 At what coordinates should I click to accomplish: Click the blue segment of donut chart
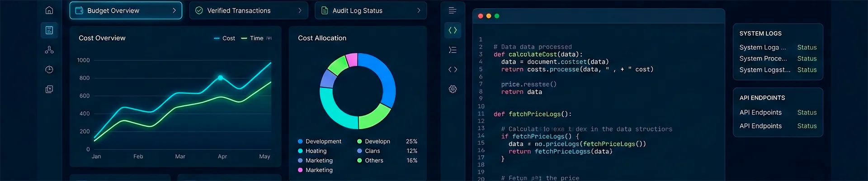(383, 78)
